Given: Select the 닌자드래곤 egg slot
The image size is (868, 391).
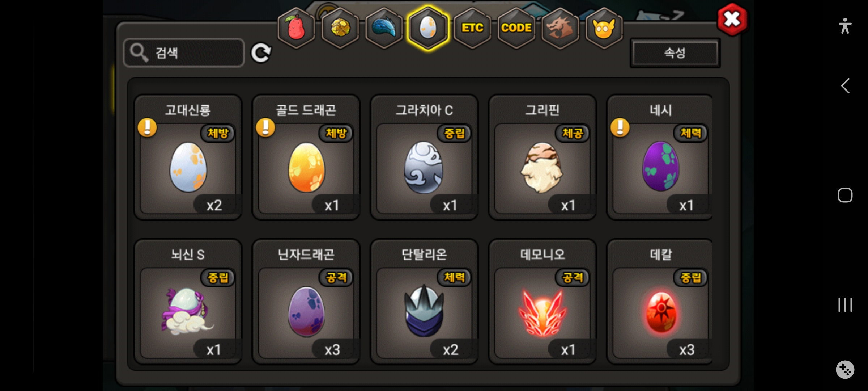Looking at the screenshot, I should click(x=306, y=302).
